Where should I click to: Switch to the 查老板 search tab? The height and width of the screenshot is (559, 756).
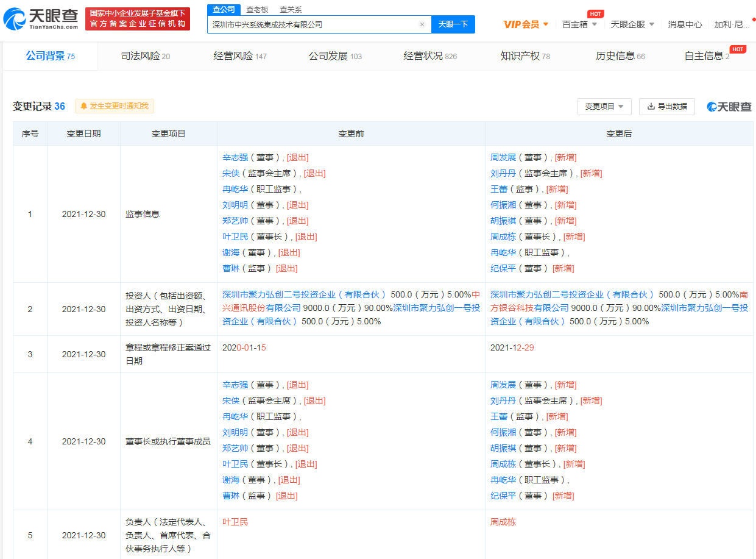pos(257,10)
